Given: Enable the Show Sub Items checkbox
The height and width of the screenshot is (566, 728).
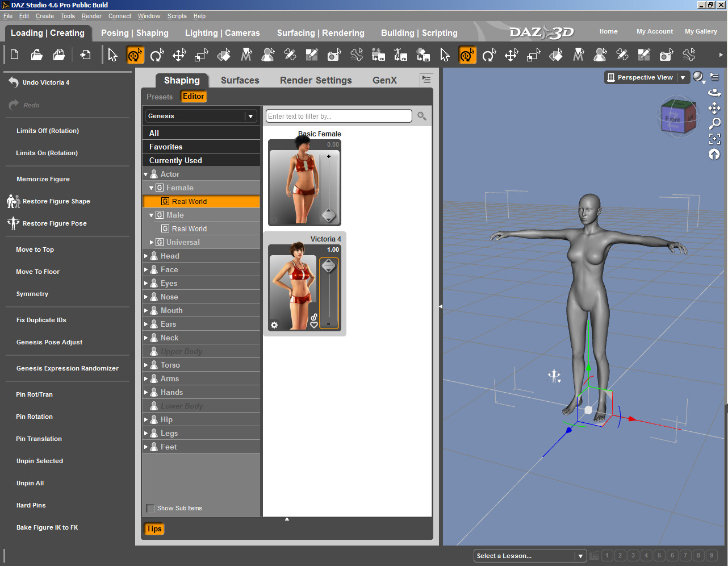Looking at the screenshot, I should point(150,508).
